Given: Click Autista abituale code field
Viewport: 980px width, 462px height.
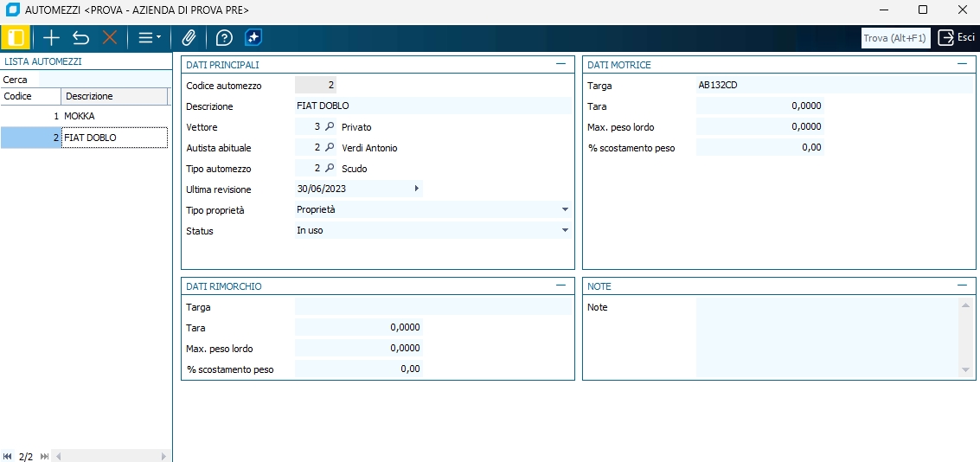Looking at the screenshot, I should tap(309, 148).
